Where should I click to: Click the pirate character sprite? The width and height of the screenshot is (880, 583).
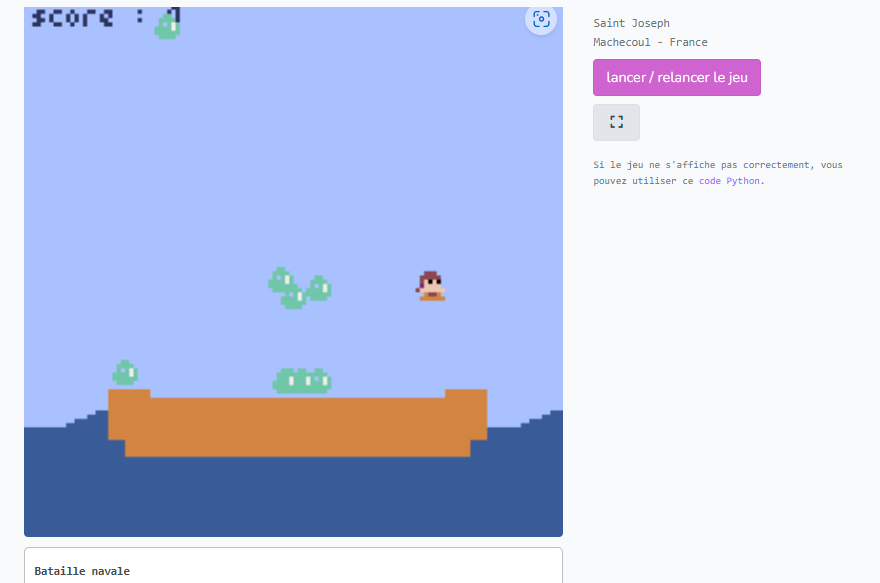[x=431, y=286]
